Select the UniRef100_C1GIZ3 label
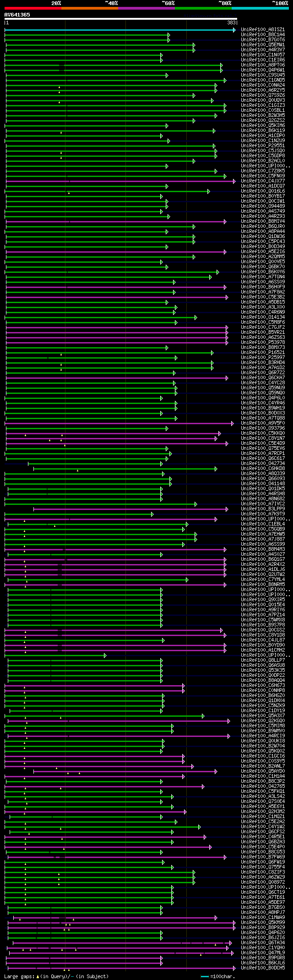The height and width of the screenshot is (980, 293). tap(263, 105)
